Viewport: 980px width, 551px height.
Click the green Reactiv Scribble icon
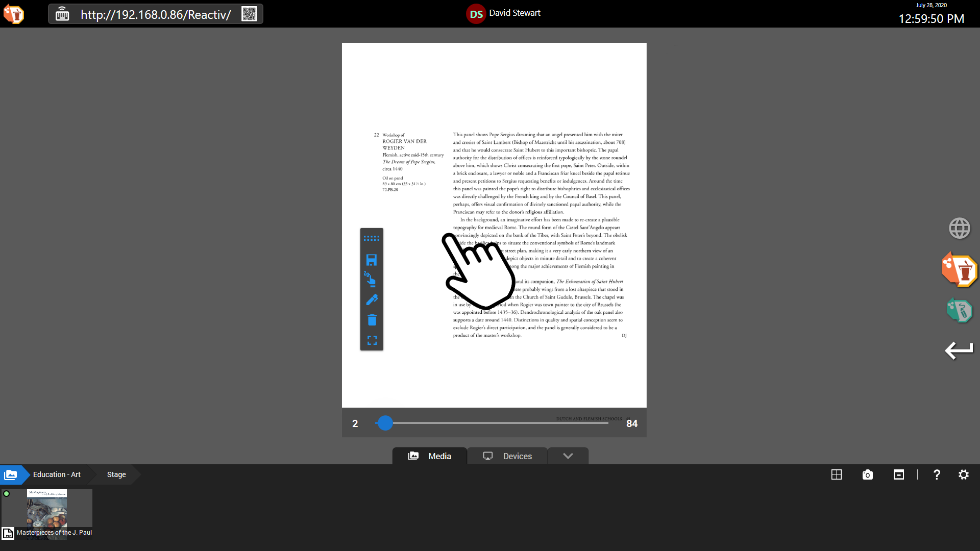coord(960,310)
